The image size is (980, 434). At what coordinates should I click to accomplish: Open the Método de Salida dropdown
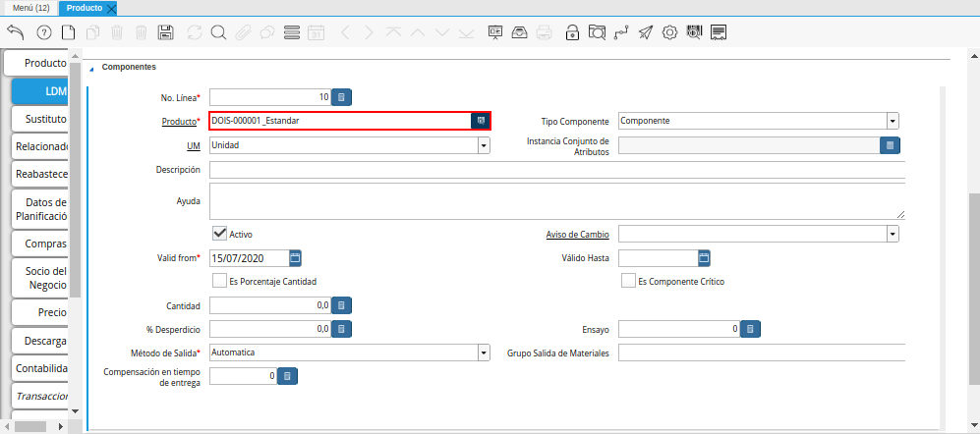point(484,353)
